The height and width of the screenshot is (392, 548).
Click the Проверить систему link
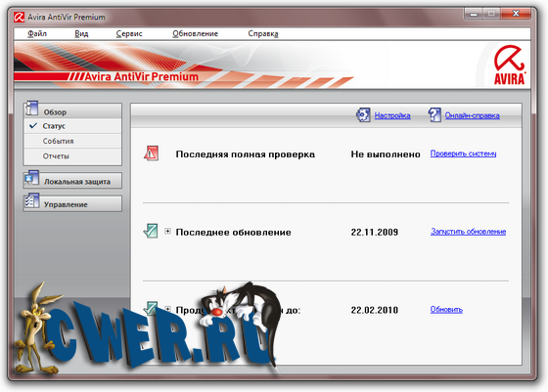click(x=464, y=153)
